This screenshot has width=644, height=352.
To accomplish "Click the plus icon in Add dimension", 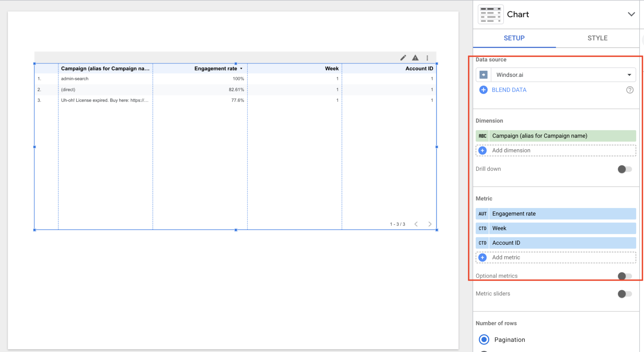I will (483, 150).
